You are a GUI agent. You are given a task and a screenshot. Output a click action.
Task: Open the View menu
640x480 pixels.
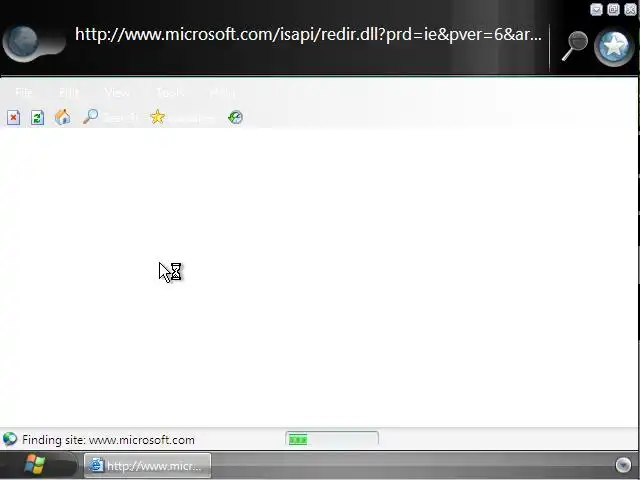[x=117, y=93]
